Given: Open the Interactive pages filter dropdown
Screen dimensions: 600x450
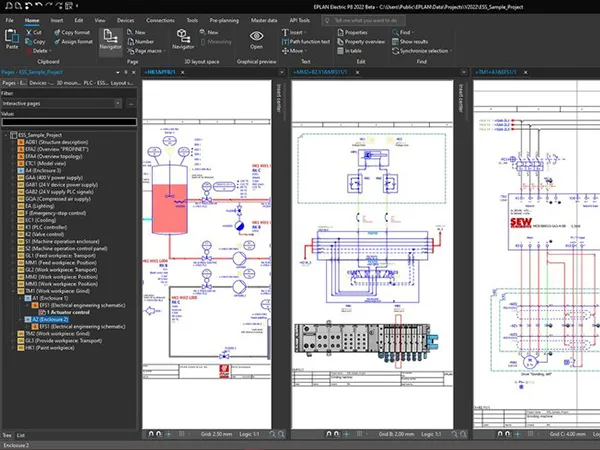Looking at the screenshot, I should (62, 103).
